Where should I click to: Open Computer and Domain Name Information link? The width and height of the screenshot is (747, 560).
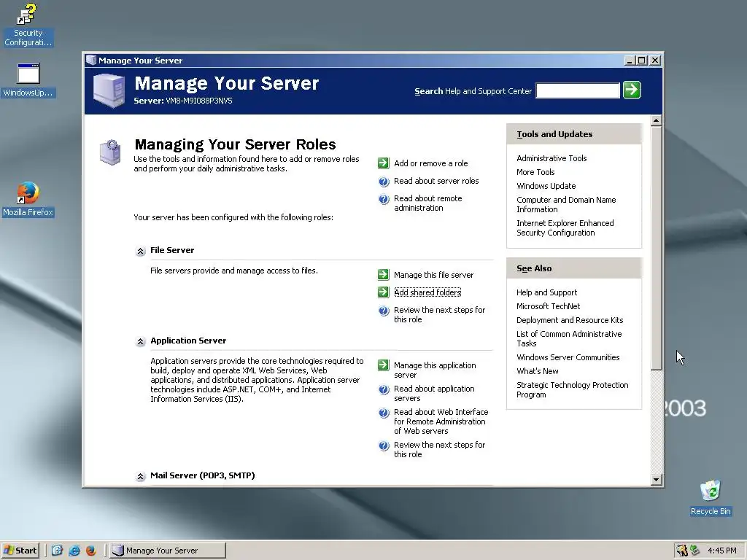pos(566,204)
